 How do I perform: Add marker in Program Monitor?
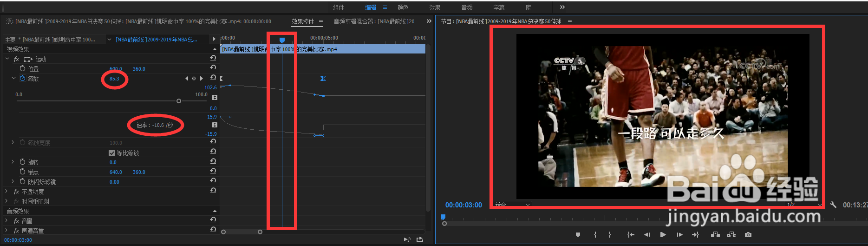click(578, 235)
